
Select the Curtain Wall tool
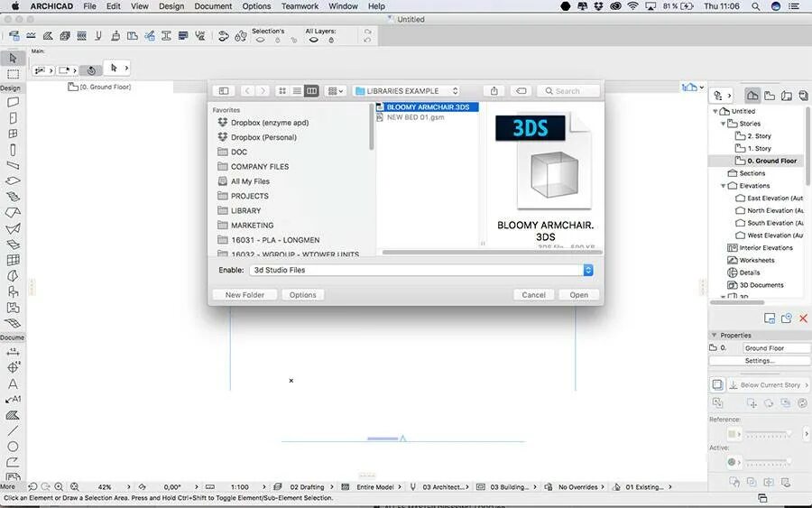[13, 260]
